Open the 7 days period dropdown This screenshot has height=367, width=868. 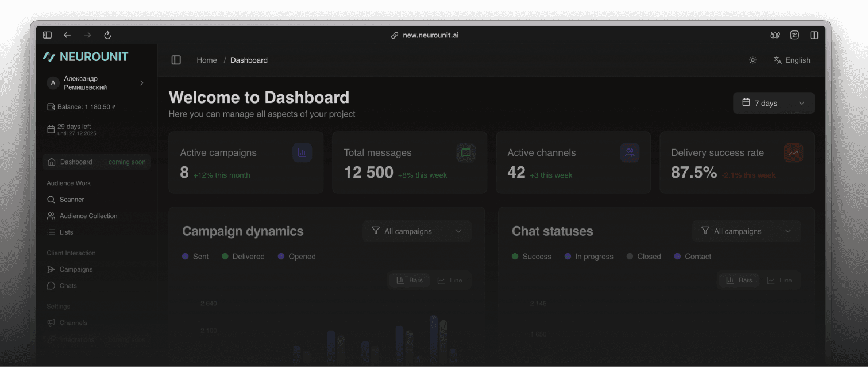click(773, 102)
